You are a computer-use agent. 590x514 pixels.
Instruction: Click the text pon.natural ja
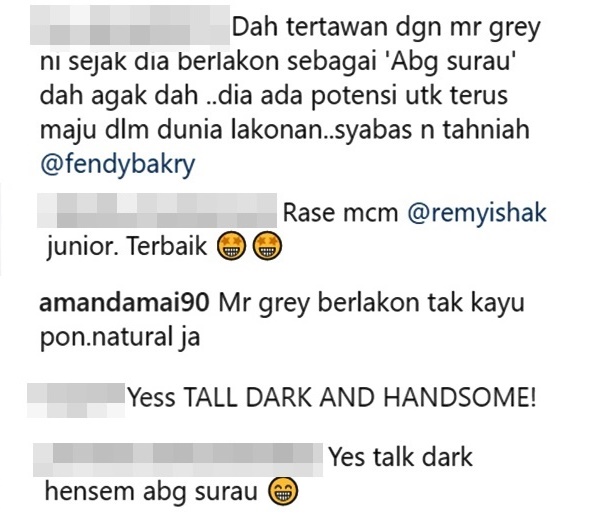(x=120, y=337)
